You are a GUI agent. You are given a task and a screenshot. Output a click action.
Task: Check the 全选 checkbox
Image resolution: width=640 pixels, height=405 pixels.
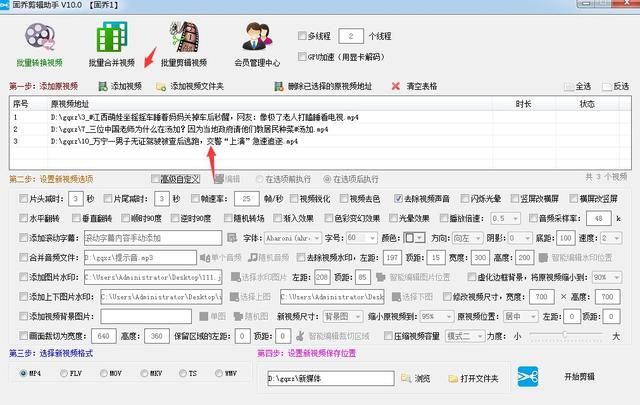[569, 87]
